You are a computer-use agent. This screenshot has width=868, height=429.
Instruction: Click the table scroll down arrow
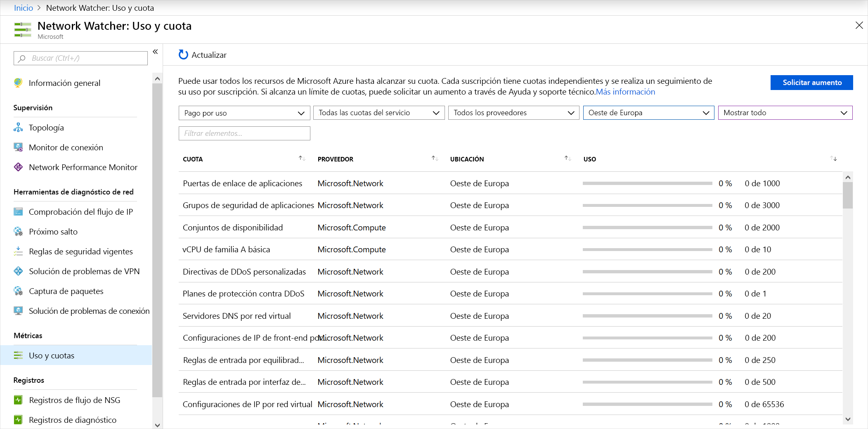[848, 419]
